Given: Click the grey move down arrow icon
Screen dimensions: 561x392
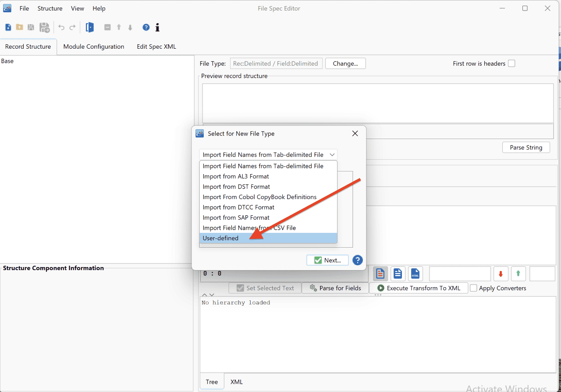Looking at the screenshot, I should coord(130,28).
